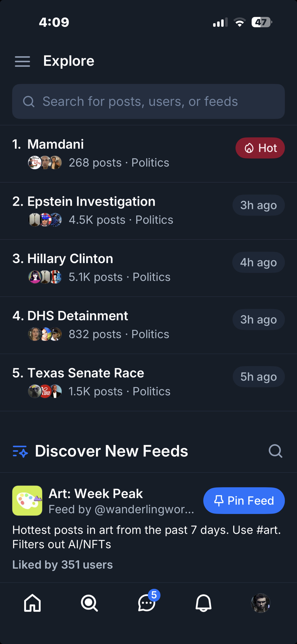Viewport: 297px width, 644px height.
Task: Search feeds via Discover New Feeds magnifier
Action: 275,451
